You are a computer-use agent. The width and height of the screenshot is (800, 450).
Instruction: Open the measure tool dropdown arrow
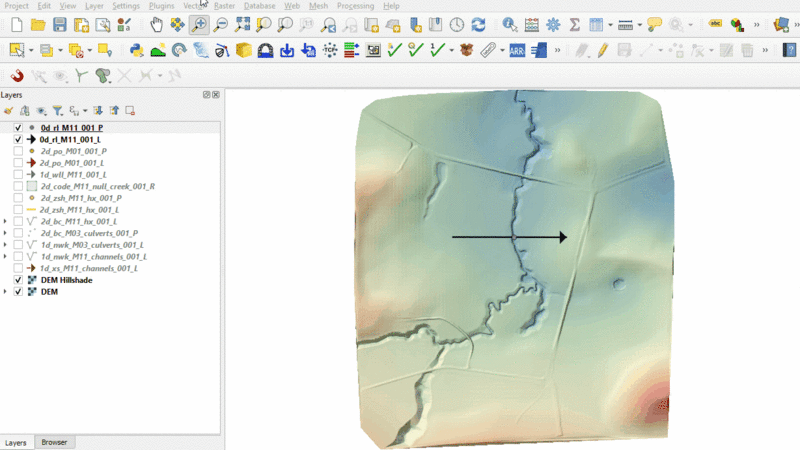click(639, 24)
